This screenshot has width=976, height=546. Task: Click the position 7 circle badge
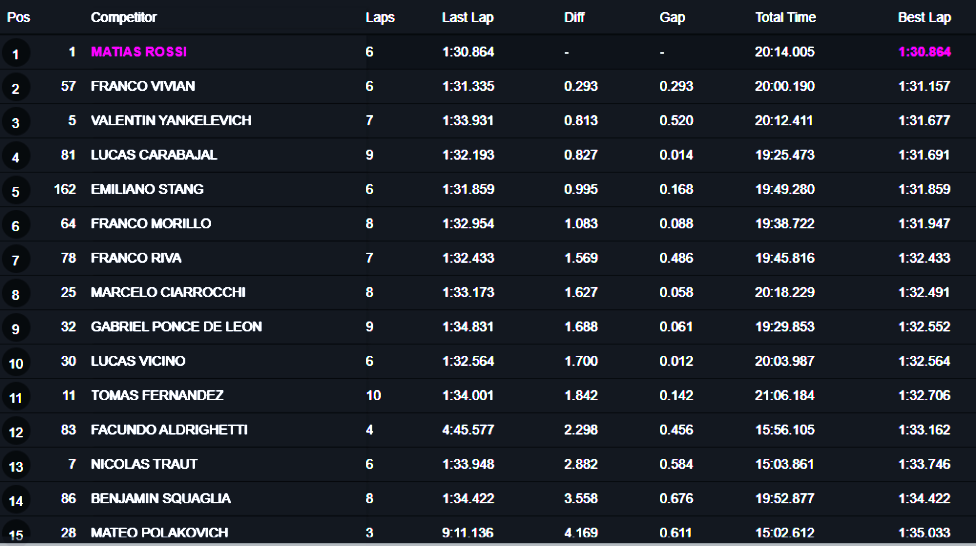click(x=16, y=260)
